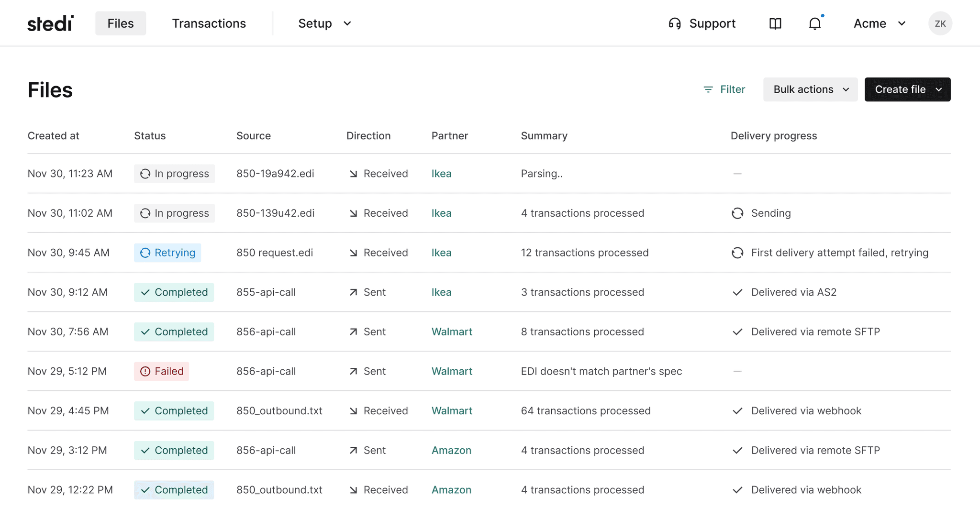
Task: Click the In progress badge for 850-139u42.edi
Action: point(174,213)
